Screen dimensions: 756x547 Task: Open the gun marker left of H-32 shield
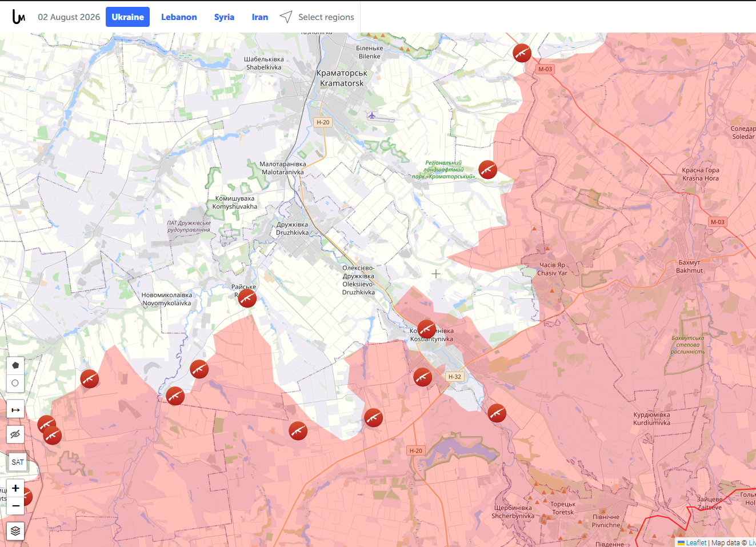point(423,377)
